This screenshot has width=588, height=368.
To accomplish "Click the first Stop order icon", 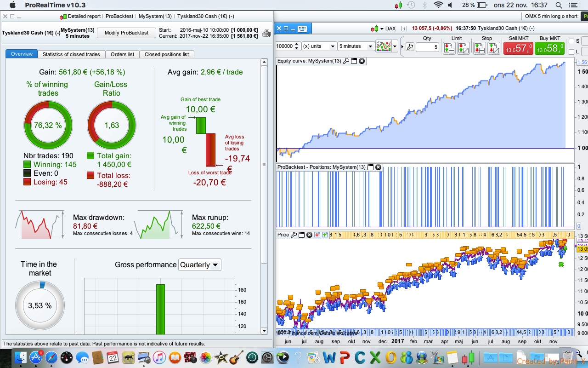I will coord(479,47).
